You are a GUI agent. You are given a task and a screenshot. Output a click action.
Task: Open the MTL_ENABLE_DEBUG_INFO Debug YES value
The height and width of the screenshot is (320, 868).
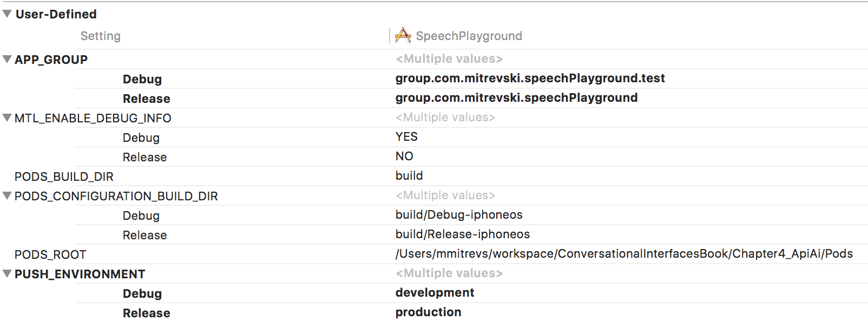click(x=406, y=137)
